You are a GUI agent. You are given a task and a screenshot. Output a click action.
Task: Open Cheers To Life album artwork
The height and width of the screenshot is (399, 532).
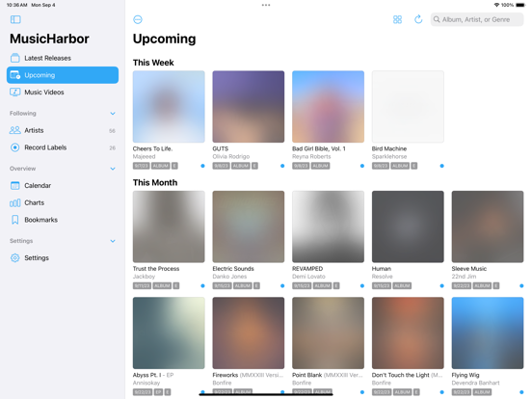click(x=169, y=107)
